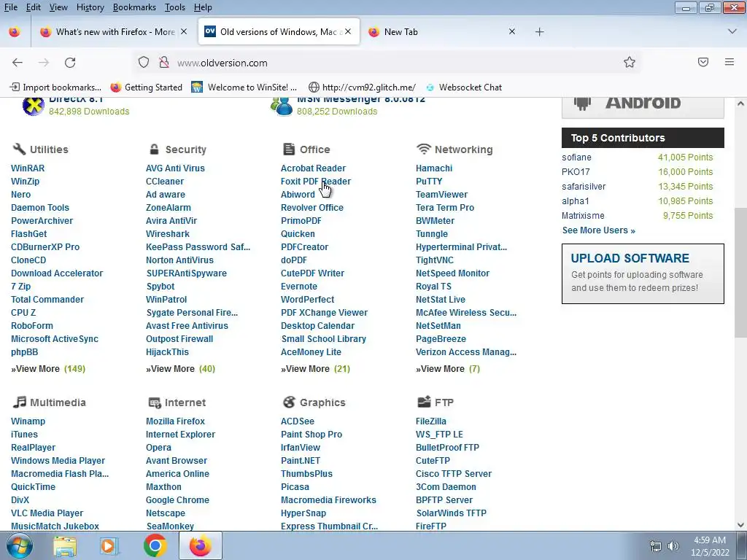Open Google Chrome from taskbar
Screen dimensions: 747x560
[x=155, y=545]
